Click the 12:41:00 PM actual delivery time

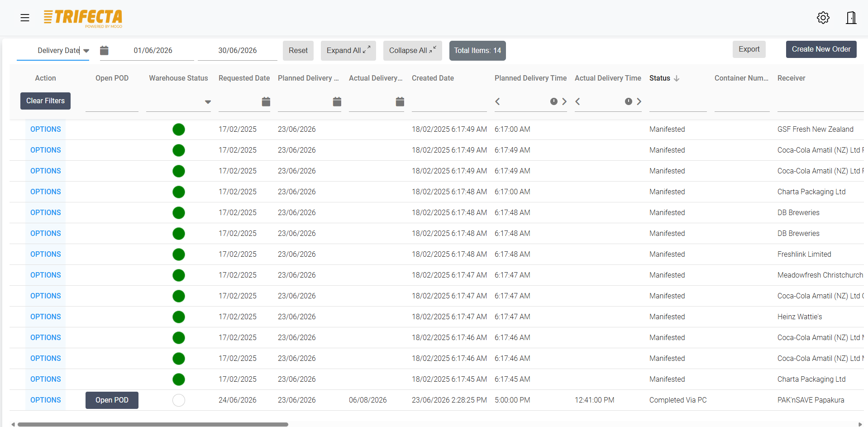[x=595, y=400]
